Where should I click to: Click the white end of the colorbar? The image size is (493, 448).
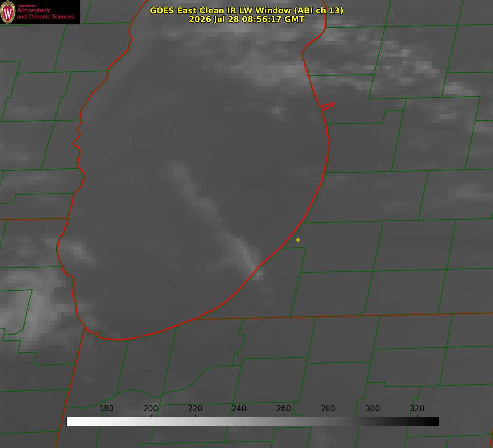pos(71,422)
